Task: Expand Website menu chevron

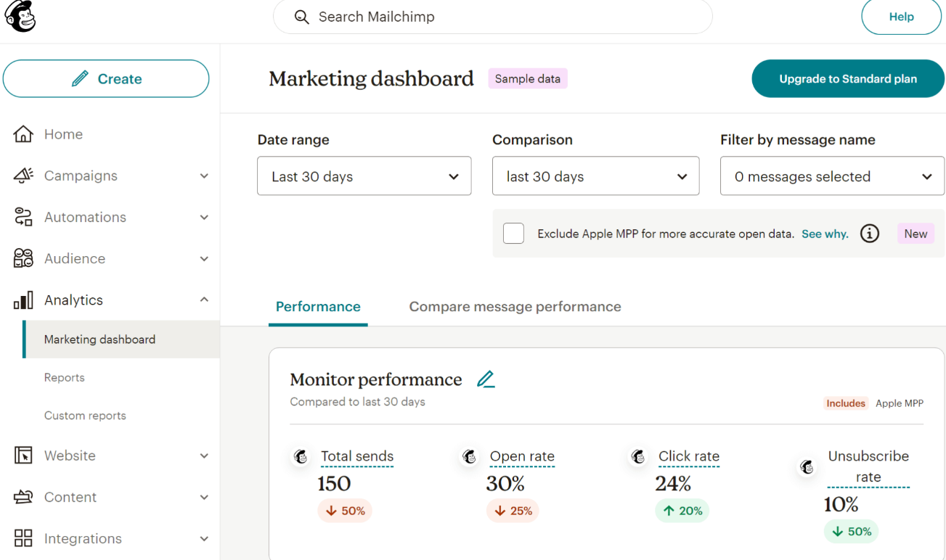Action: pyautogui.click(x=204, y=456)
